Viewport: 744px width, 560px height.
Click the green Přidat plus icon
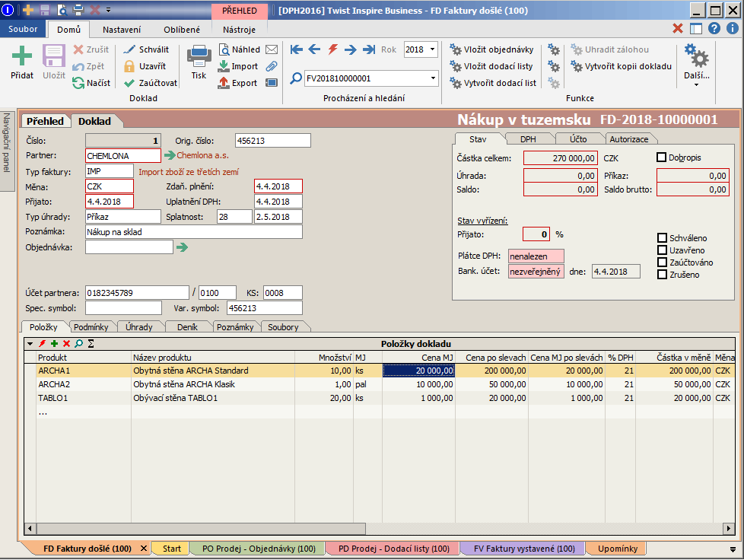(22, 57)
